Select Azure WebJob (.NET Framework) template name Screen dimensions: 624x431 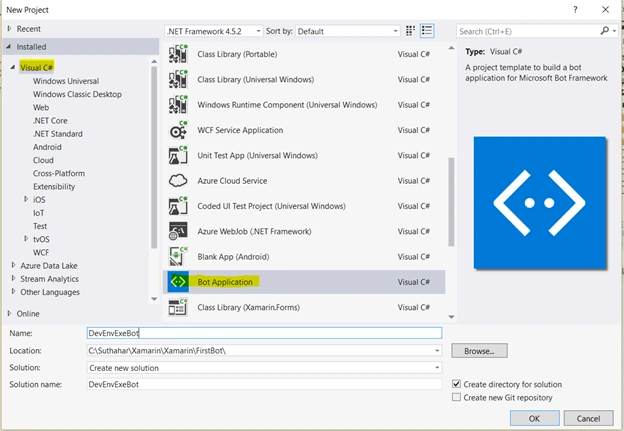point(254,231)
